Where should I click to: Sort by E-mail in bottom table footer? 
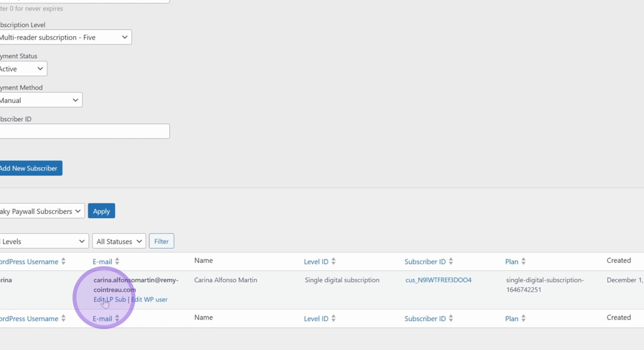(x=102, y=319)
